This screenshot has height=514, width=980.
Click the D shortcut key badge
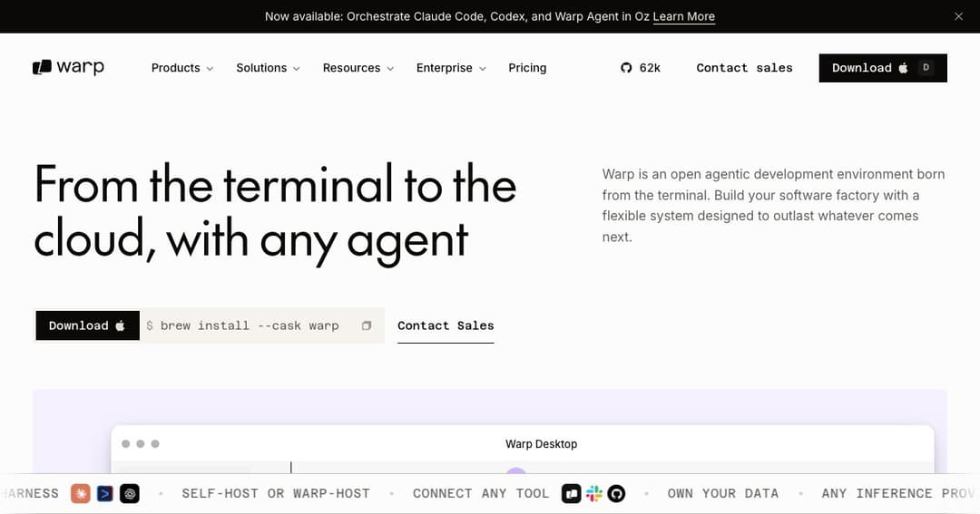pos(926,67)
